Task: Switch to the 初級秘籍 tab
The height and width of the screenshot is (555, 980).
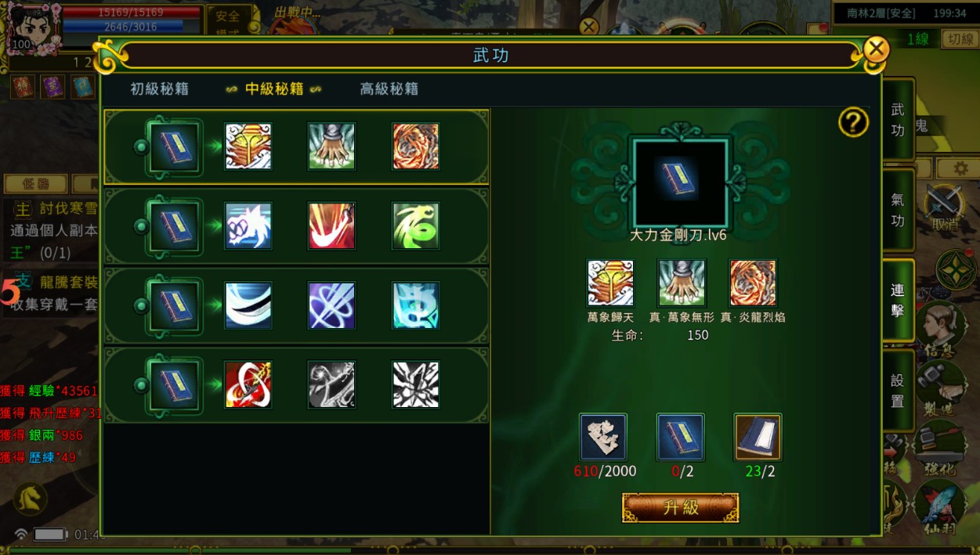Action: coord(159,88)
